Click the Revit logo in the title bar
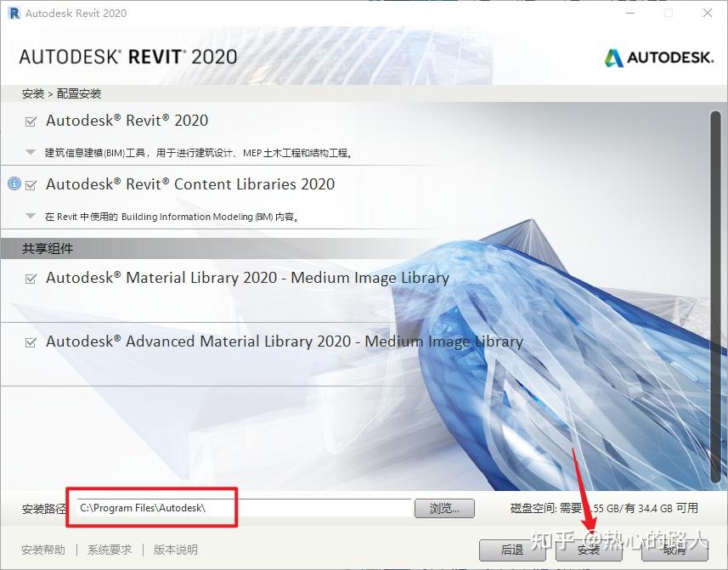Screen dimensions: 728x570 [12, 13]
